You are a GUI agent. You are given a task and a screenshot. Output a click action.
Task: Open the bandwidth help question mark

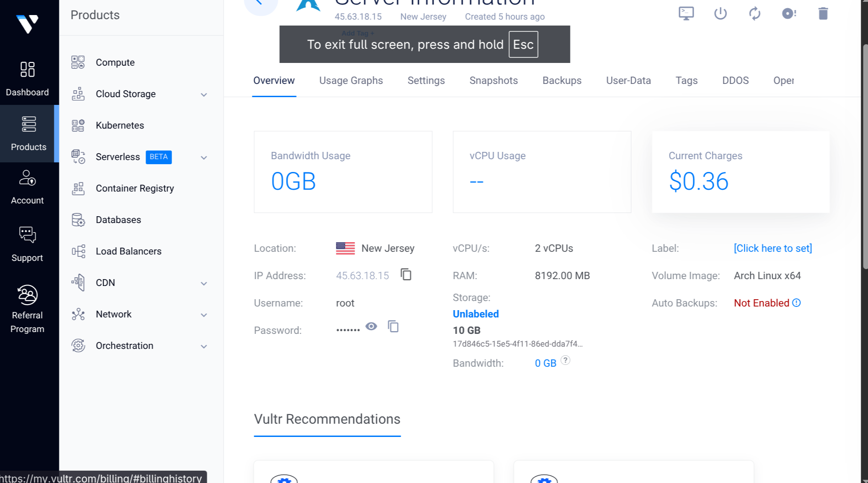565,360
